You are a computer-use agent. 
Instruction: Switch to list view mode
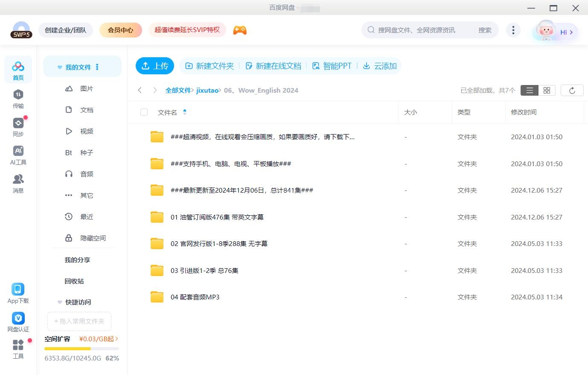(530, 90)
